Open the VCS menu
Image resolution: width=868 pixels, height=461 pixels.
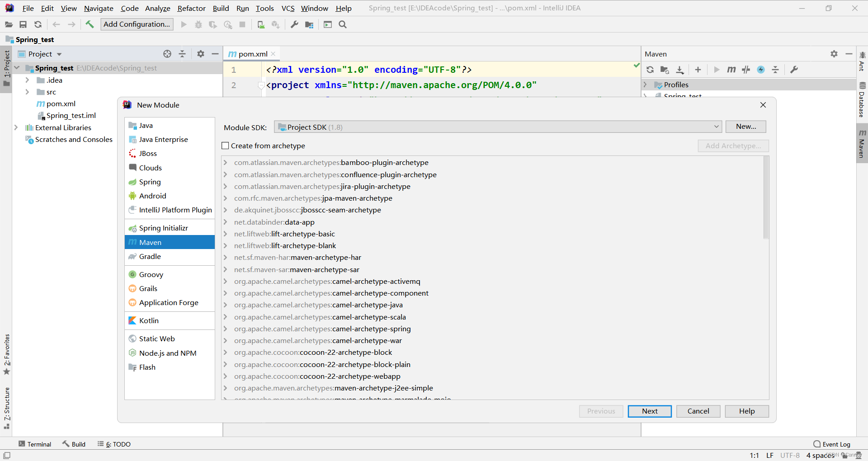[288, 8]
